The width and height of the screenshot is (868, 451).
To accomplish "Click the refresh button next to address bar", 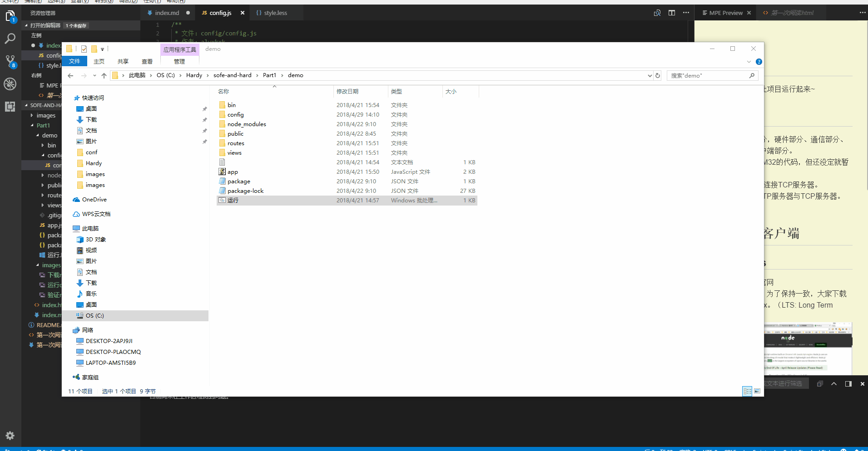I will 658,75.
